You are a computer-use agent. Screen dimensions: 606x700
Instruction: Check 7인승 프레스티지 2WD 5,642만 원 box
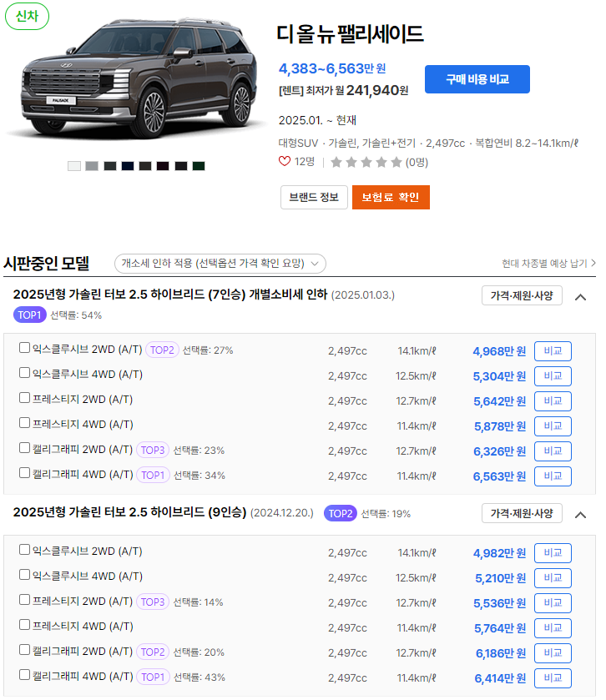click(x=24, y=398)
